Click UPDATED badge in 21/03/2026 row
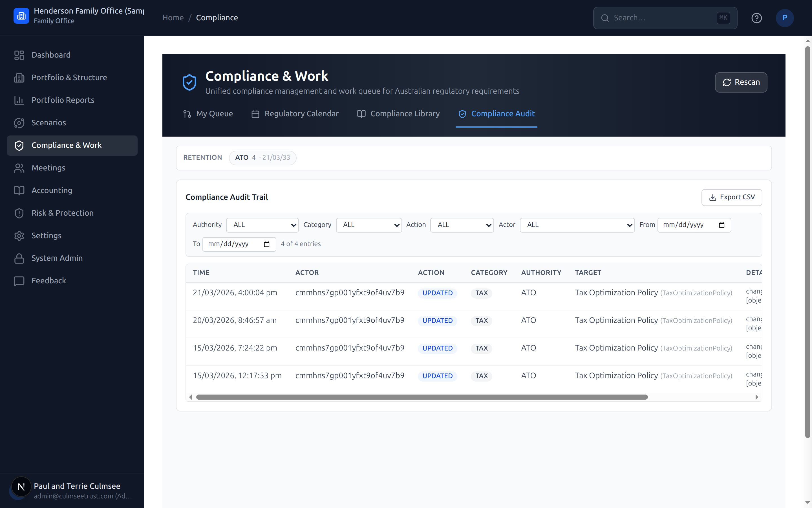Screen dimensions: 812x508 click(x=437, y=293)
